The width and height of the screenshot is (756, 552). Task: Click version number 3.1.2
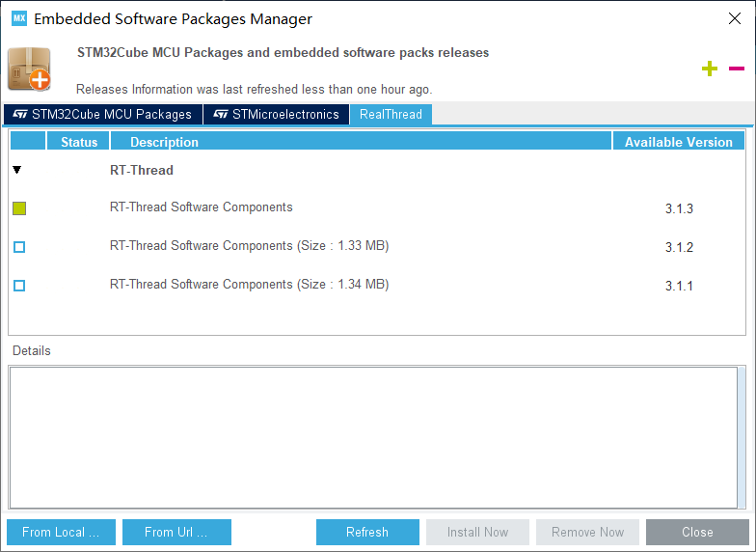(679, 247)
